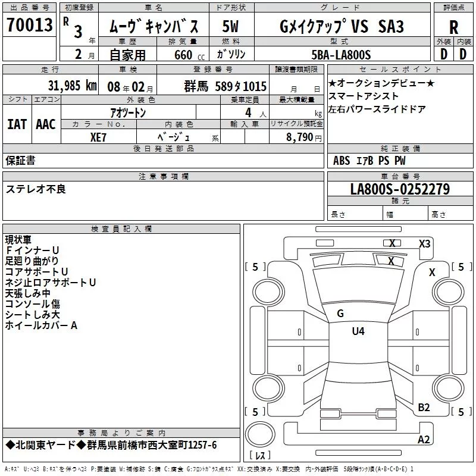Click the door shape value '5W'
This screenshot has height=476, width=476.
230,26
